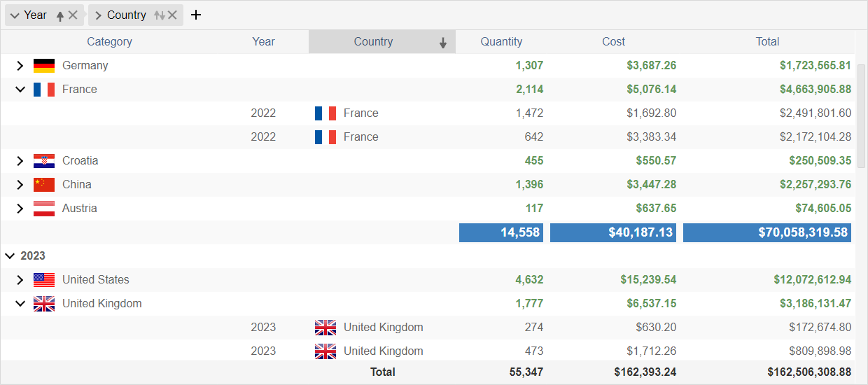Click the $3,383.34 cost cell
The height and width of the screenshot is (385, 868).
(x=652, y=137)
